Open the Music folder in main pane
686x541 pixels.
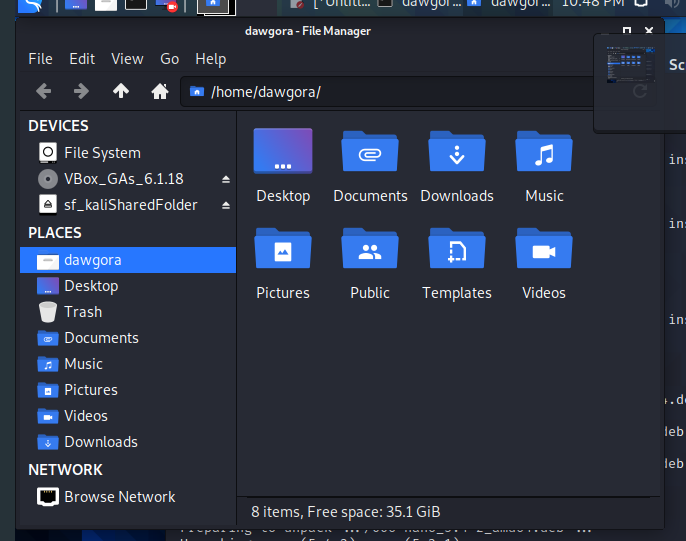[x=544, y=153]
